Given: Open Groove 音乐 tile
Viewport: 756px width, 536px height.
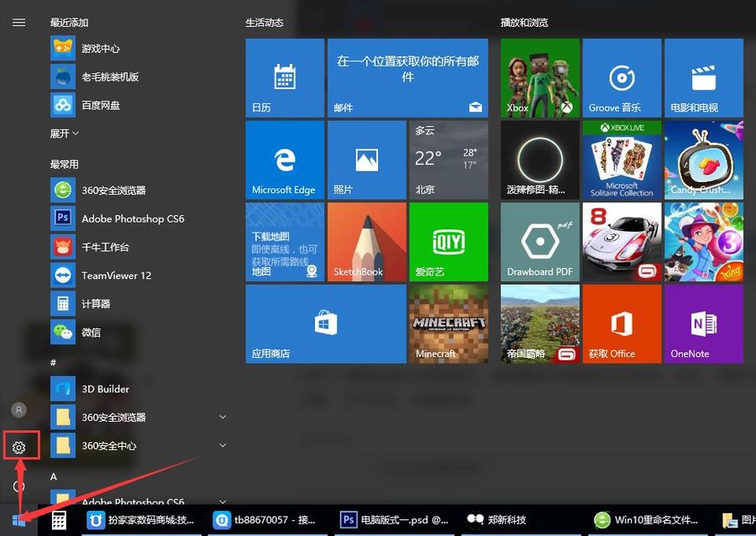Looking at the screenshot, I should click(x=622, y=78).
